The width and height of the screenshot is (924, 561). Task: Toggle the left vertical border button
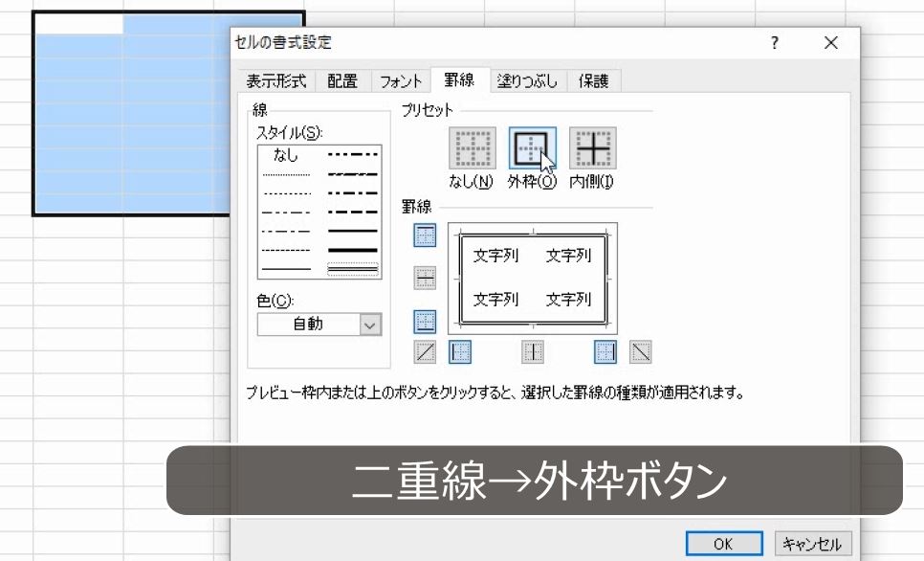pos(459,352)
